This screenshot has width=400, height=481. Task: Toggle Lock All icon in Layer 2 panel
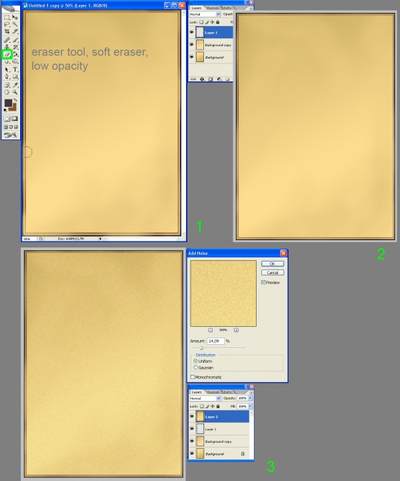point(218,406)
